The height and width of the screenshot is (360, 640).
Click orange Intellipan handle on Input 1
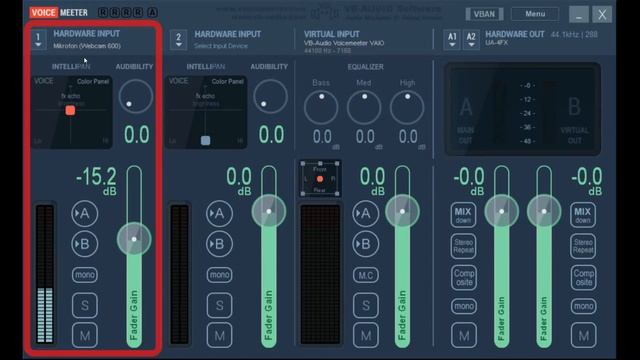(70, 110)
